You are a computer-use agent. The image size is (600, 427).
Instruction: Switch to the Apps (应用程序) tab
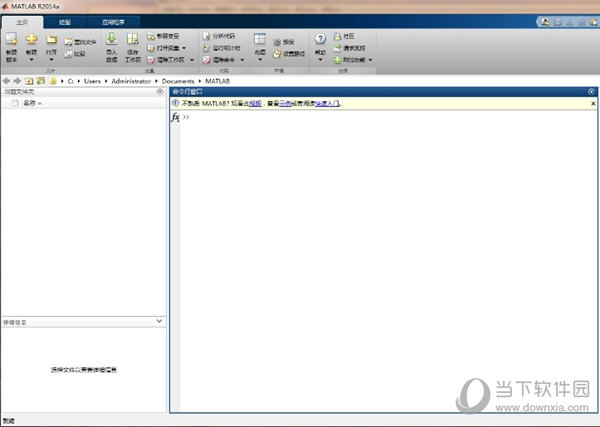[x=113, y=23]
